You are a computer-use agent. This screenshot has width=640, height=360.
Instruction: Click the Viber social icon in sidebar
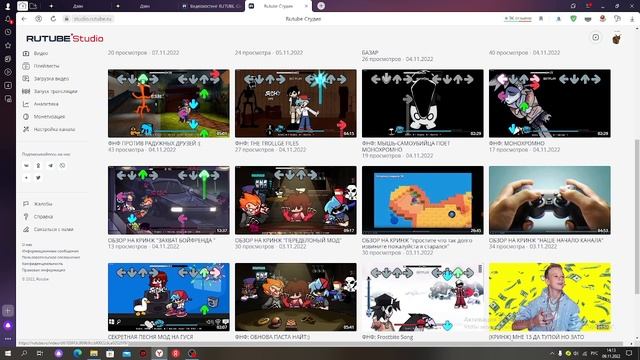pyautogui.click(x=62, y=166)
